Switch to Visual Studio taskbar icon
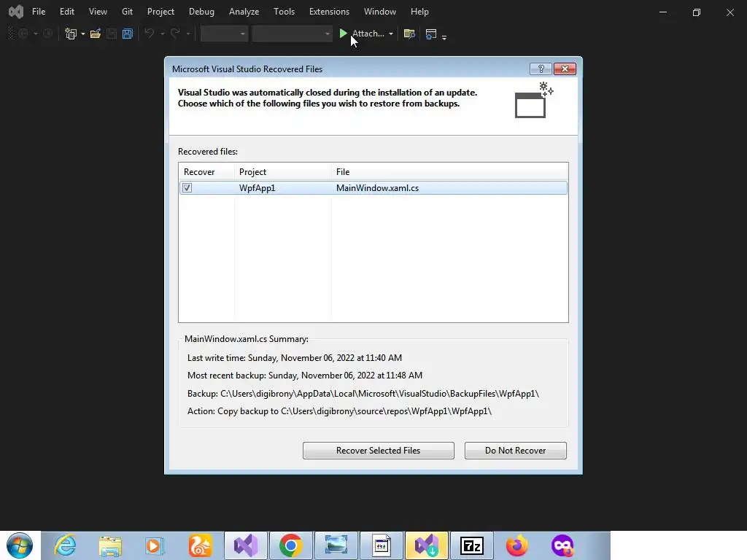This screenshot has width=747, height=560. click(x=245, y=545)
